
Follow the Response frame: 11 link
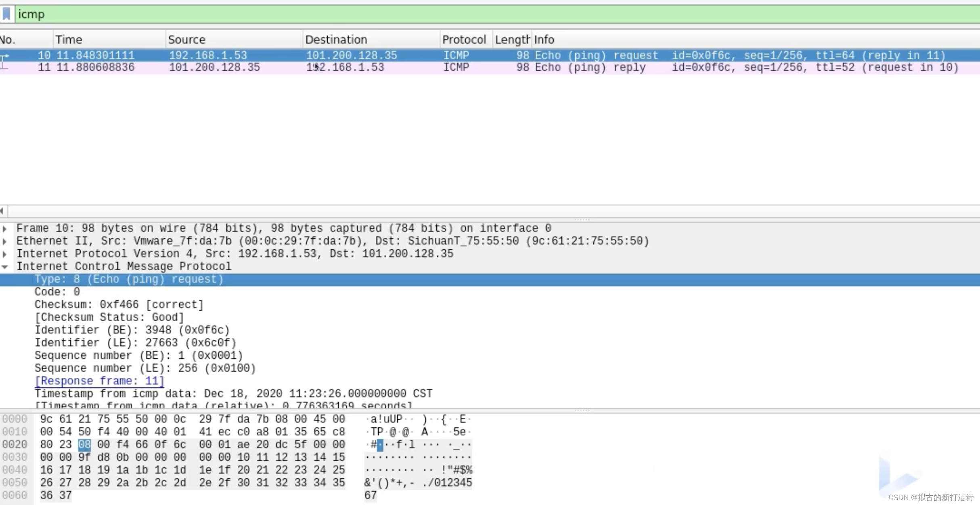pyautogui.click(x=99, y=381)
